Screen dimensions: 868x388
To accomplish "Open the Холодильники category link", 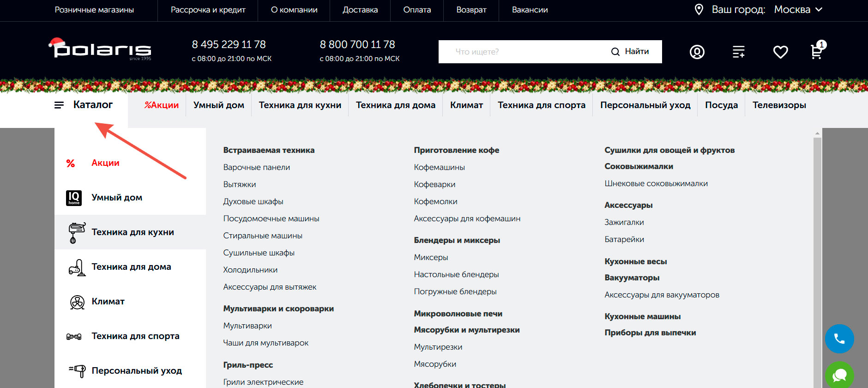I will coord(250,270).
